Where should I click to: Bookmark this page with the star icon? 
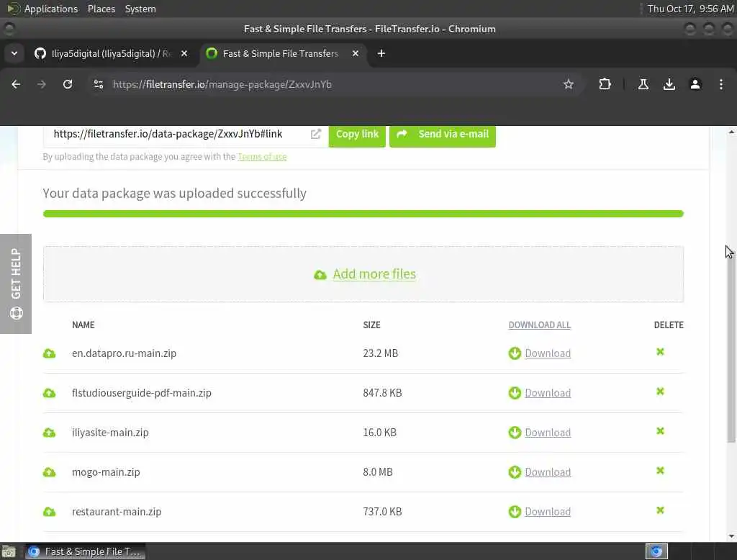coord(569,84)
